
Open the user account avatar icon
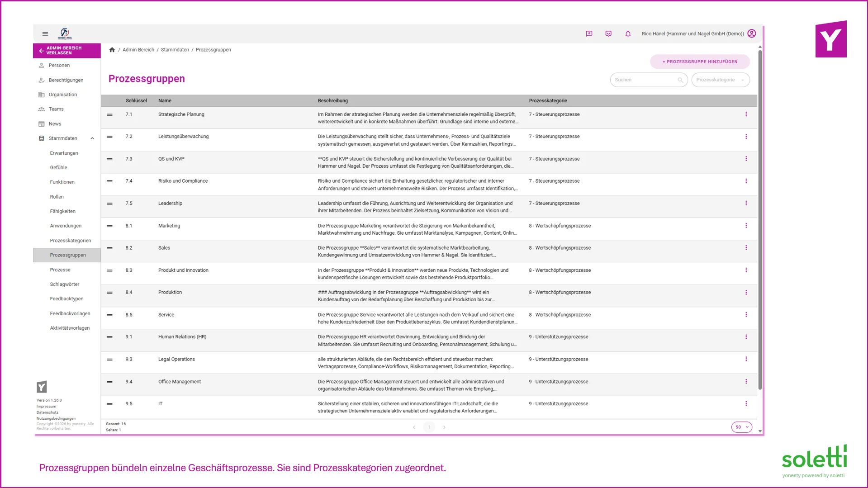click(752, 33)
